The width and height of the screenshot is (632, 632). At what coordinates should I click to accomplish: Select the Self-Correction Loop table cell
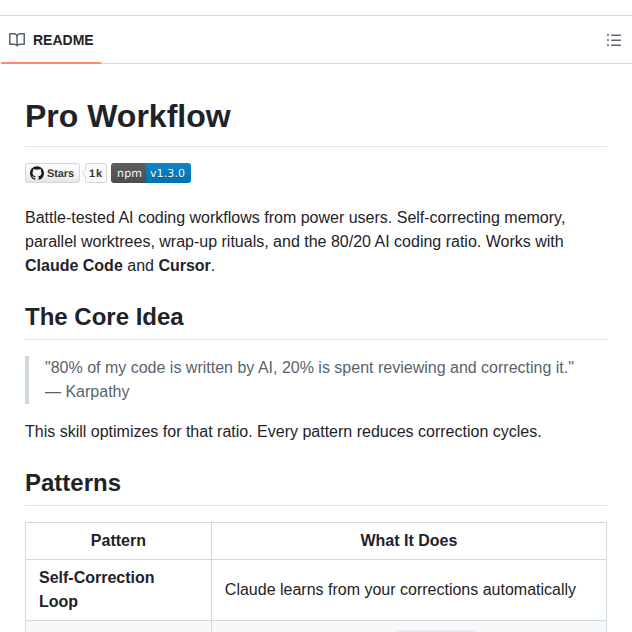tap(97, 589)
